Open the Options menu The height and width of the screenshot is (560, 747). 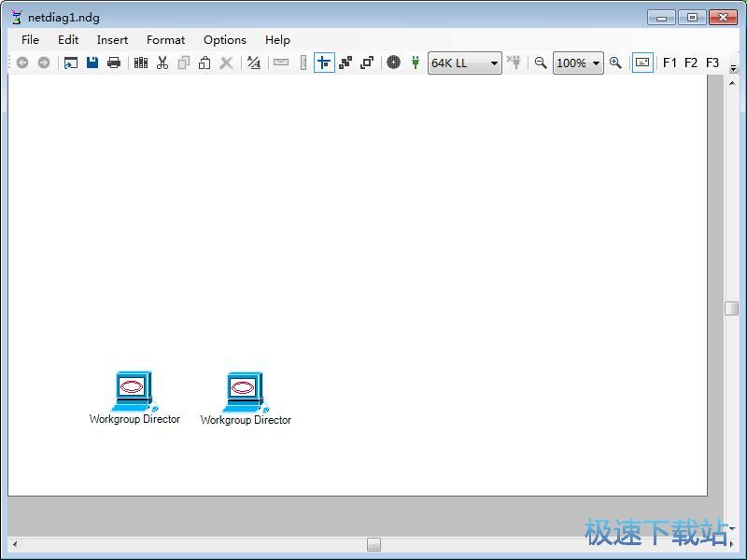(225, 40)
